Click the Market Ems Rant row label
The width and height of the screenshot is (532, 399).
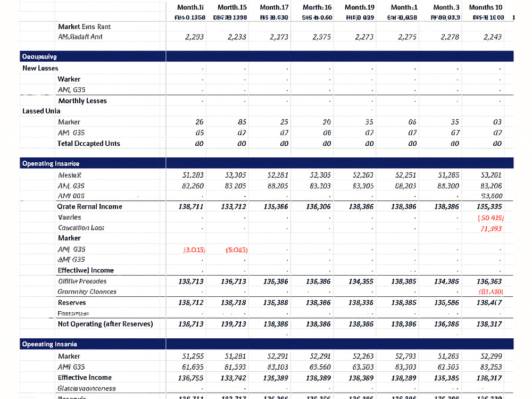[84, 27]
